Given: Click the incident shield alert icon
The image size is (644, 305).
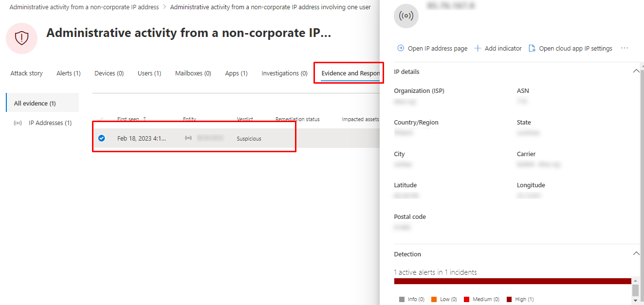Looking at the screenshot, I should [x=22, y=38].
